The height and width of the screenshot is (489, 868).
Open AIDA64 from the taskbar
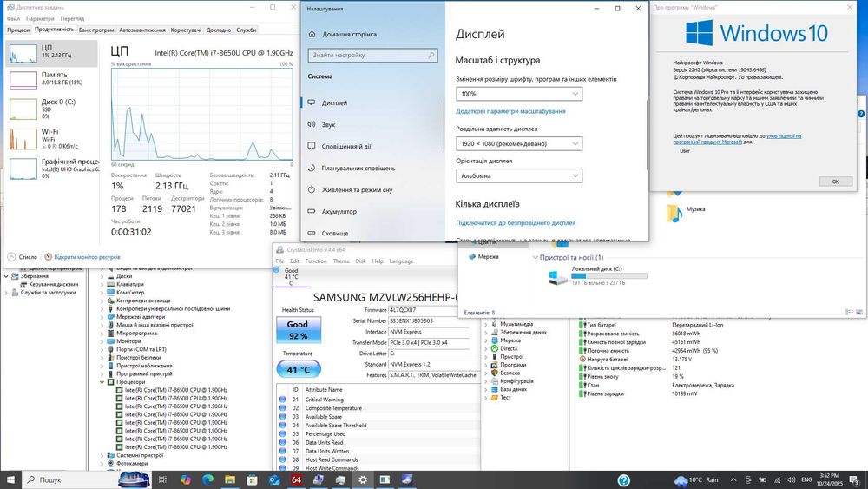pyautogui.click(x=296, y=479)
